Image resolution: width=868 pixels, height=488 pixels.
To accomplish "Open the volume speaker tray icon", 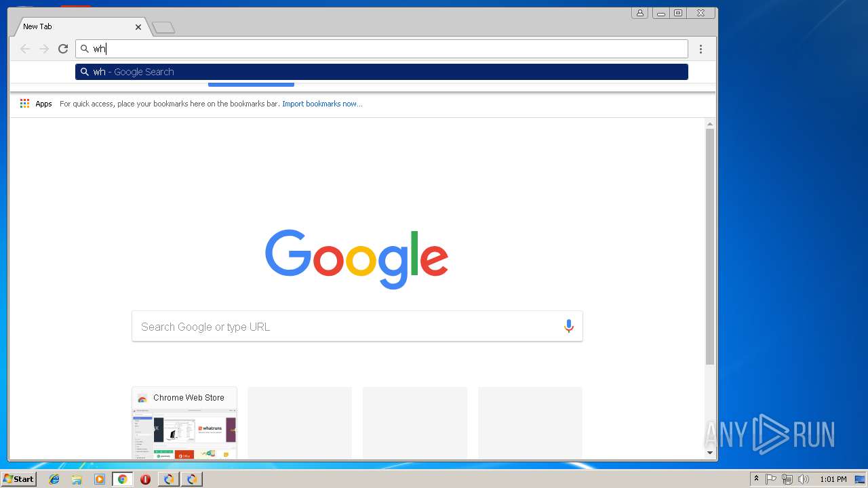I will (x=803, y=479).
